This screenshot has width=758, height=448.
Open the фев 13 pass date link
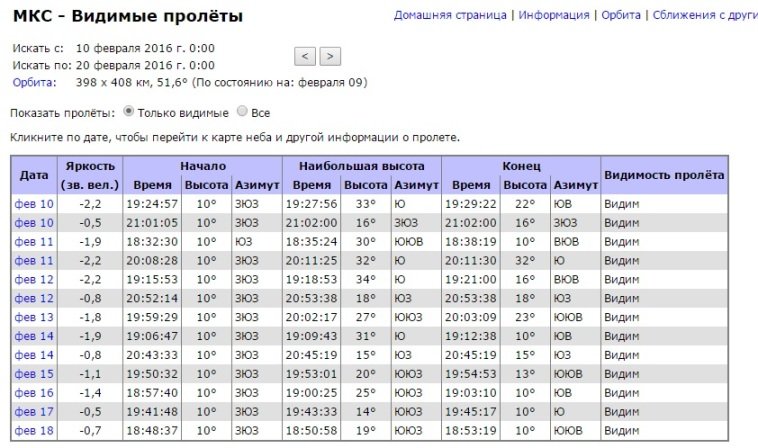(34, 317)
